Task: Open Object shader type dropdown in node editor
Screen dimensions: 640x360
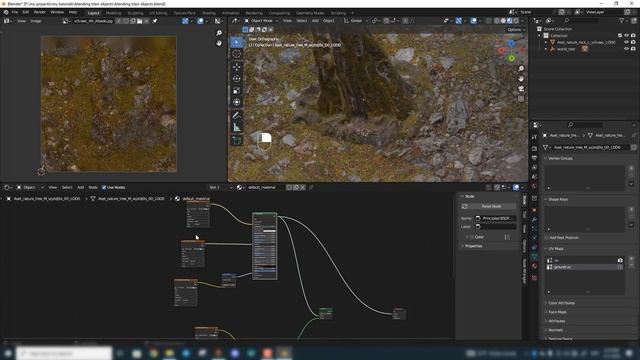Action: click(x=29, y=187)
